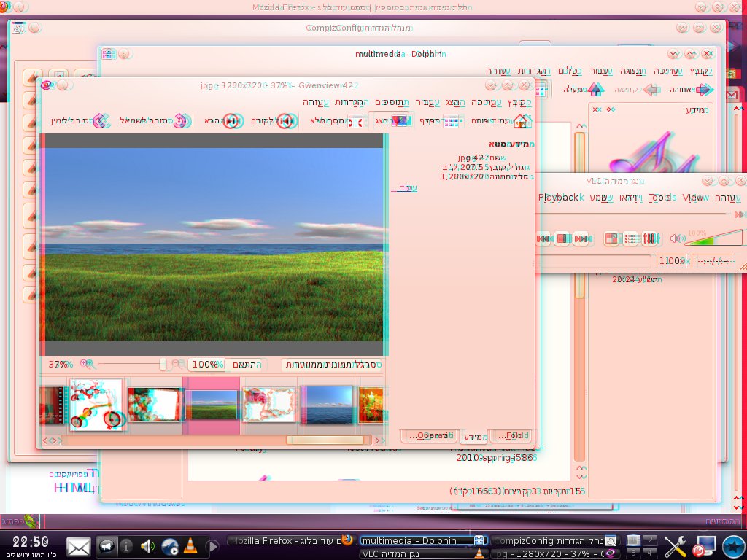Open mail envelope icon in taskbar

tap(79, 547)
